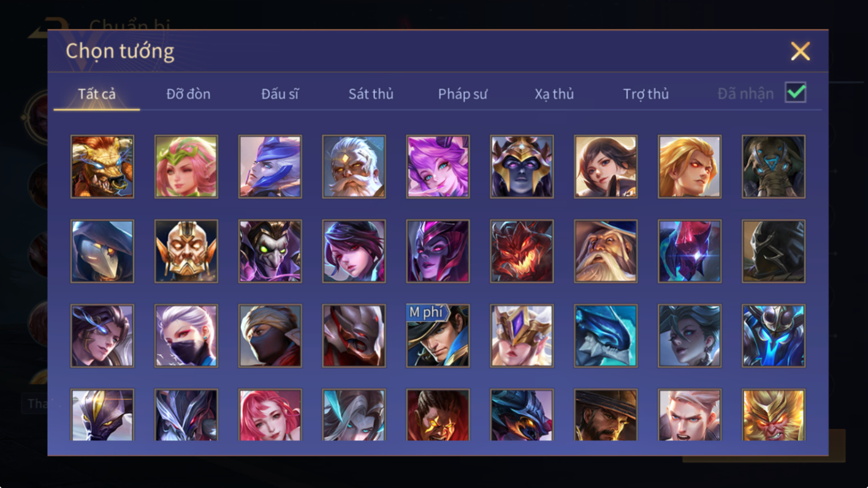Choose the red lava demon hero

(522, 251)
